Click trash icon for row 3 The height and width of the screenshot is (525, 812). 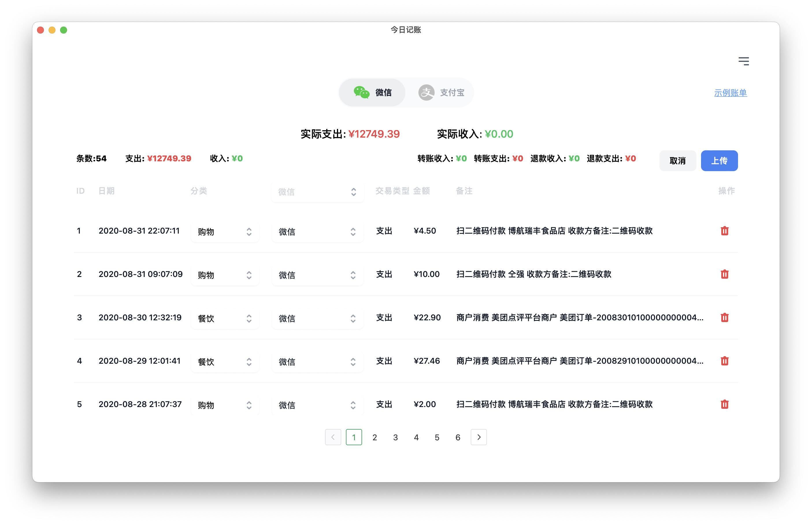[x=724, y=317]
